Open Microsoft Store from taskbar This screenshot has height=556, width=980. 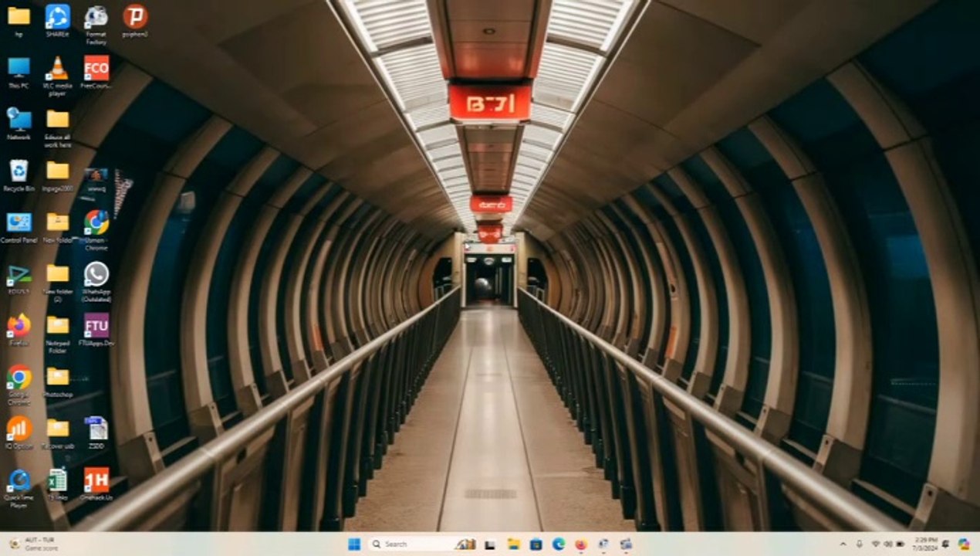pyautogui.click(x=536, y=544)
